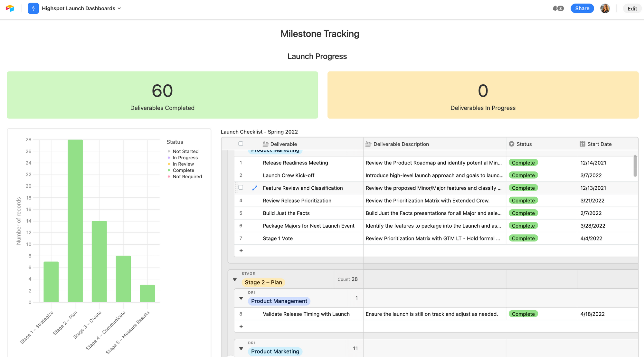Collapse the Product Management DRI group
The width and height of the screenshot is (644, 357).
[241, 298]
